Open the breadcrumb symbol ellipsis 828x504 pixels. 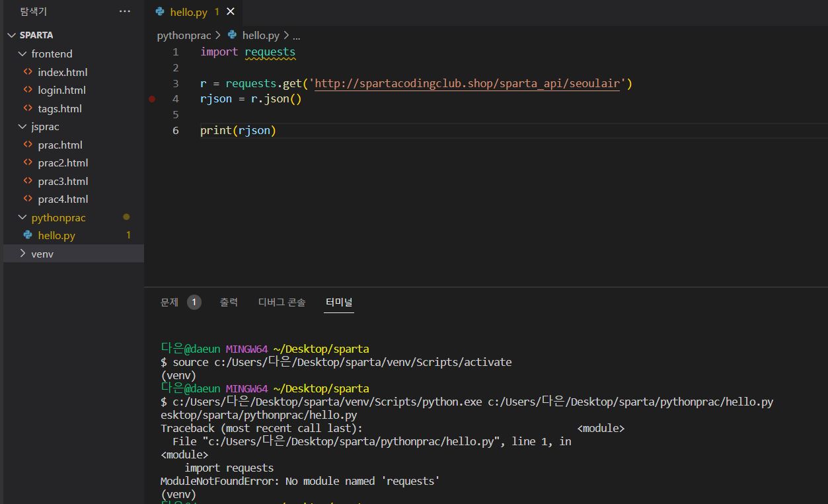296,36
